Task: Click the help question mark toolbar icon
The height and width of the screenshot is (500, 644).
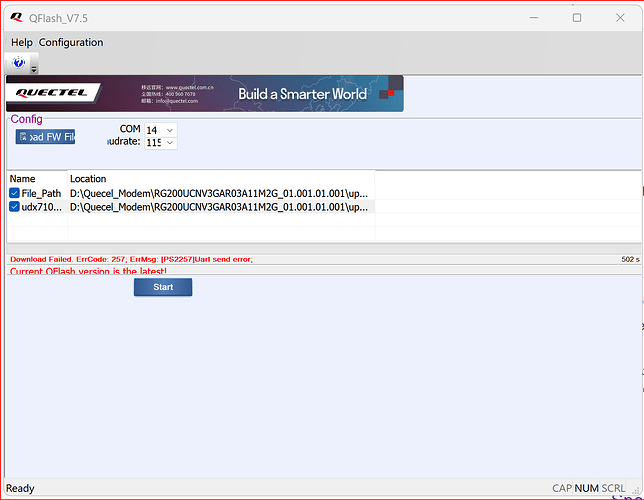Action: point(19,63)
